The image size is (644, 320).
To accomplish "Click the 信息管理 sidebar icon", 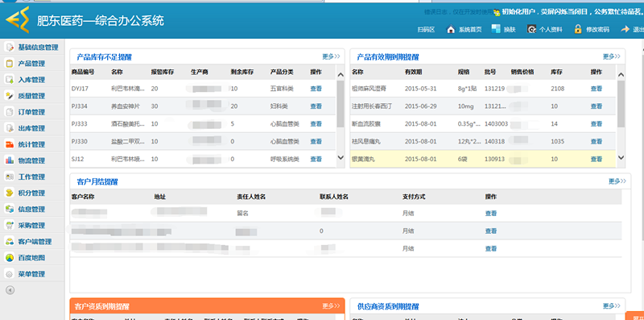I will [9, 209].
